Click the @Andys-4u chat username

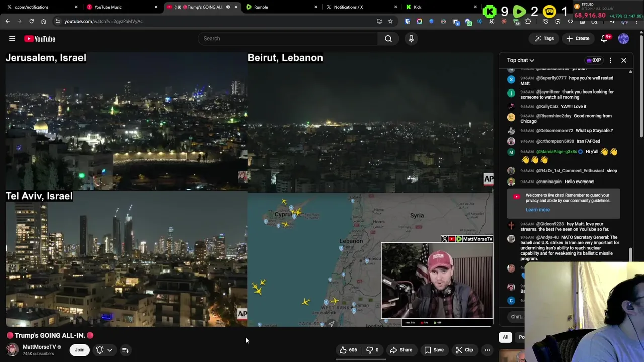(x=547, y=237)
